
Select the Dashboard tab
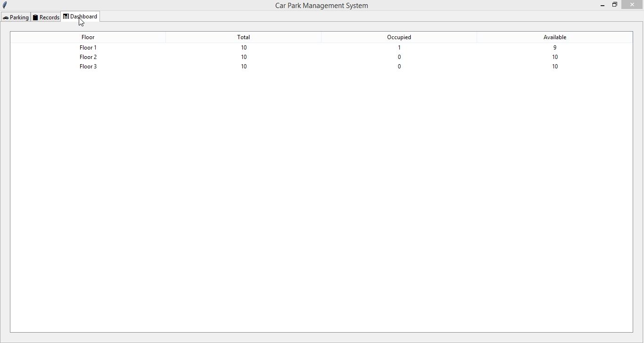(x=80, y=17)
